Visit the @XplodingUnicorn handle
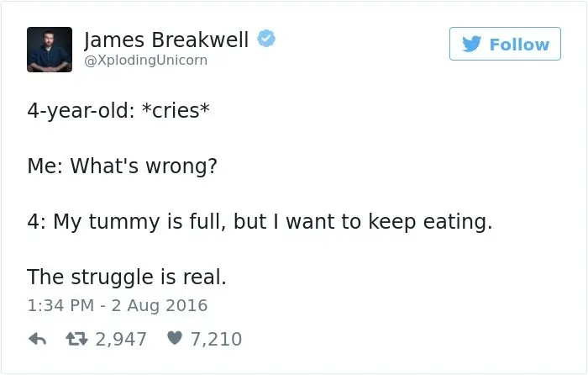The width and height of the screenshot is (588, 375). tap(145, 61)
